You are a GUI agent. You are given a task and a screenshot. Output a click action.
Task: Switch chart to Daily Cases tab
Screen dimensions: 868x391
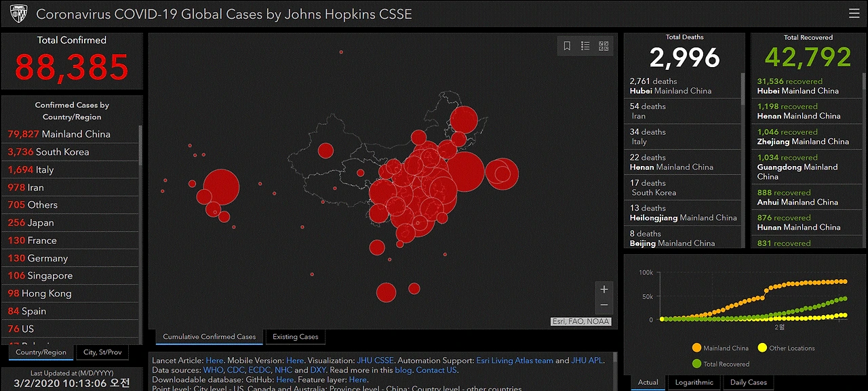tap(749, 382)
